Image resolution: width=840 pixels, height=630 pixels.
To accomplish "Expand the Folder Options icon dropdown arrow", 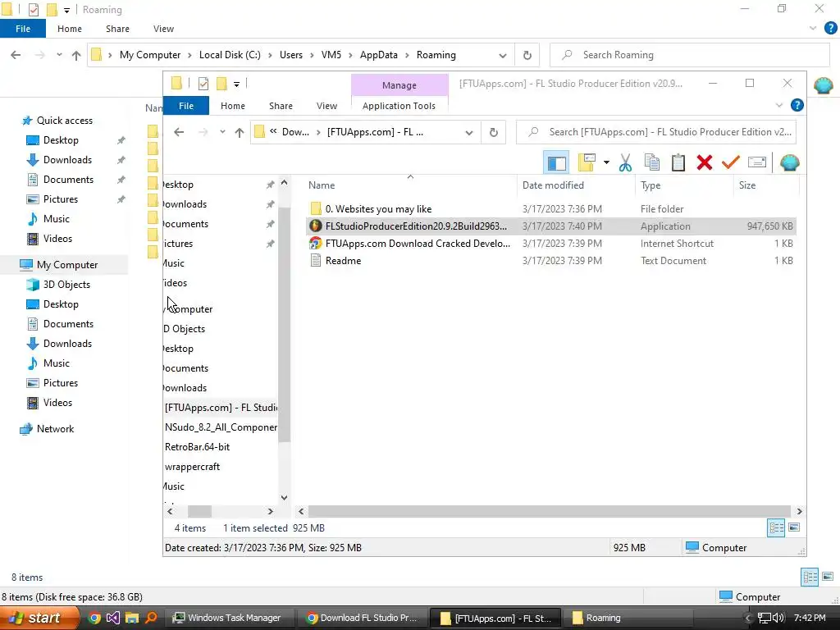I will tap(606, 162).
